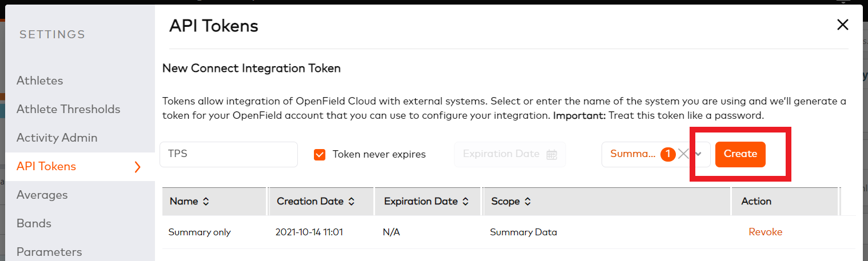Revoke the Summary only token
Screen dimensions: 868x261
click(765, 232)
